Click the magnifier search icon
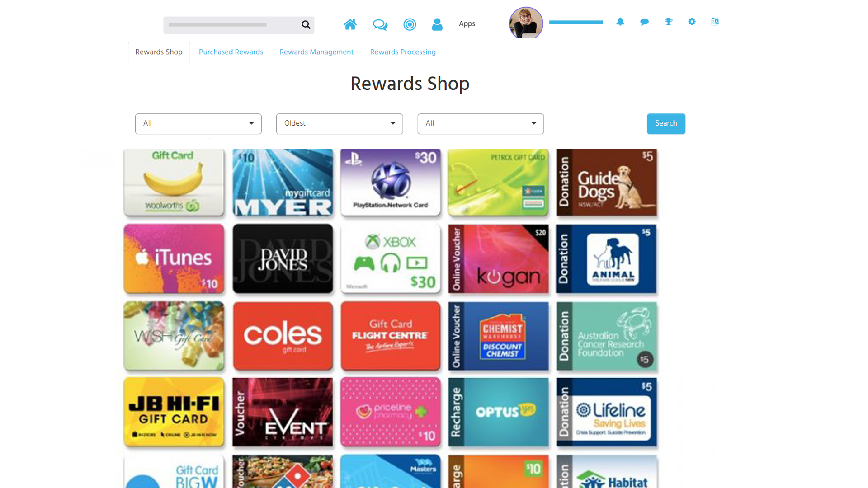This screenshot has width=868, height=488. pyautogui.click(x=306, y=25)
